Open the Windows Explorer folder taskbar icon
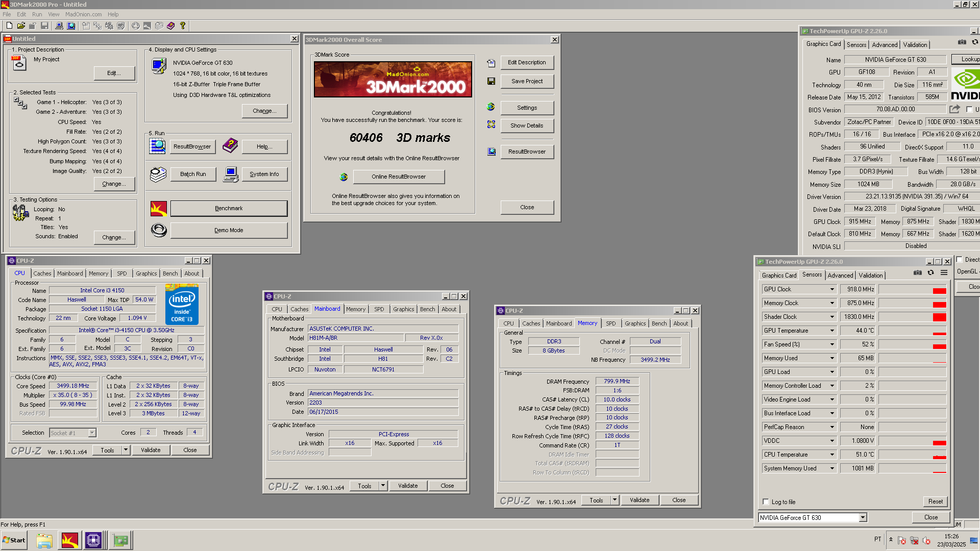 (x=44, y=540)
